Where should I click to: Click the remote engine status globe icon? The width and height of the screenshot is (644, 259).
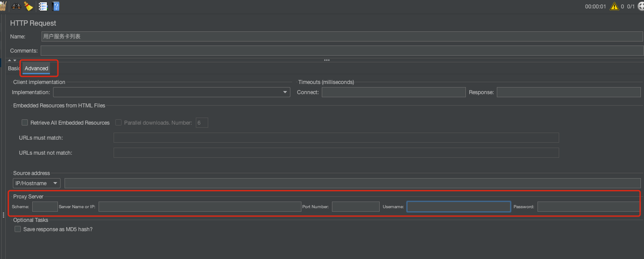(x=641, y=6)
